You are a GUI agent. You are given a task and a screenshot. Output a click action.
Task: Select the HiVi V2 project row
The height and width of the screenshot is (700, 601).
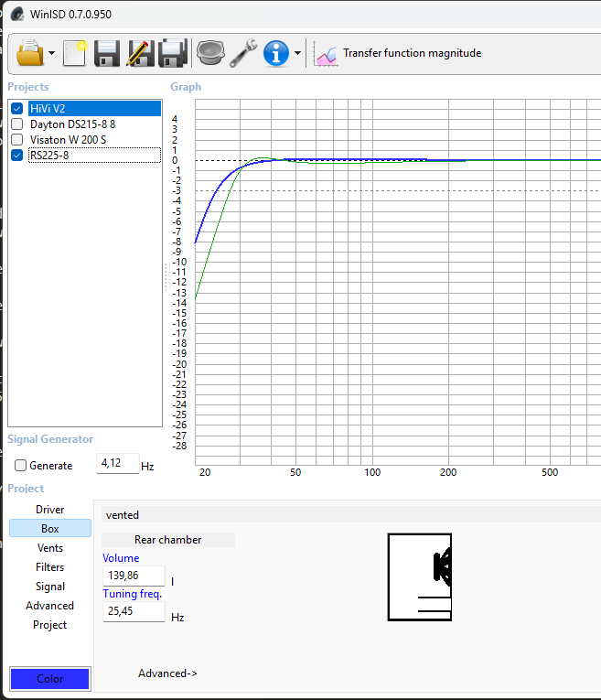tap(94, 109)
